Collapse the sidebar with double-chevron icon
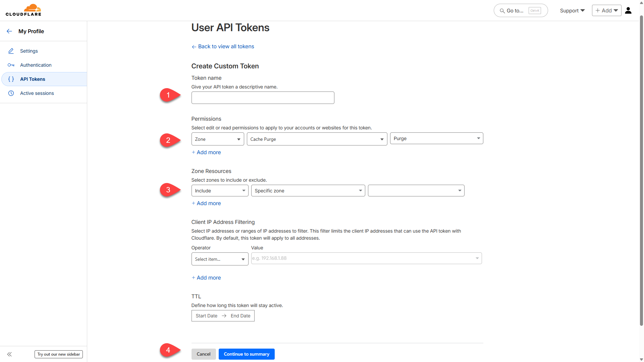Screen dimensions: 644x362 9,354
